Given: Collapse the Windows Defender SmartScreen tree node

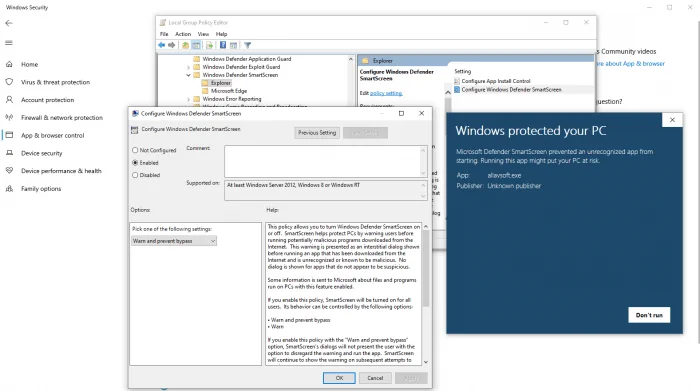Looking at the screenshot, I should (188, 75).
